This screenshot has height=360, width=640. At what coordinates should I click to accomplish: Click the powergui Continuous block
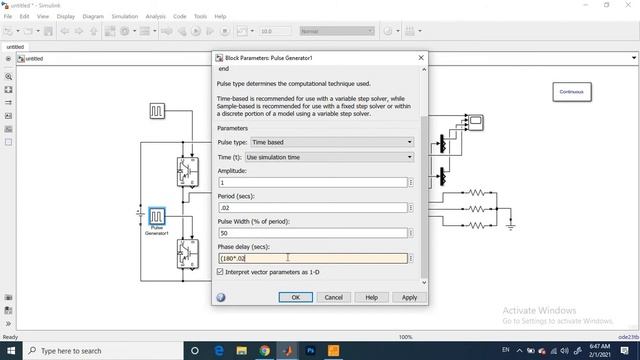click(572, 92)
